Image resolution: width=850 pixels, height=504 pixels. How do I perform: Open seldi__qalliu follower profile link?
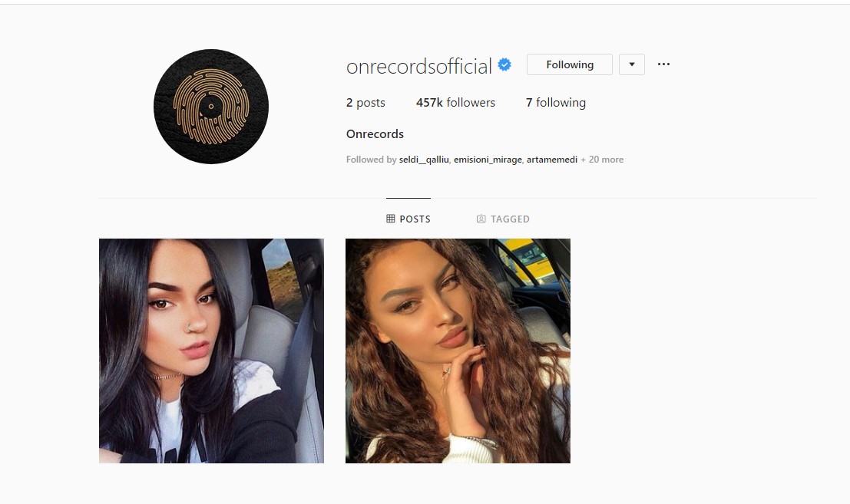pos(424,160)
